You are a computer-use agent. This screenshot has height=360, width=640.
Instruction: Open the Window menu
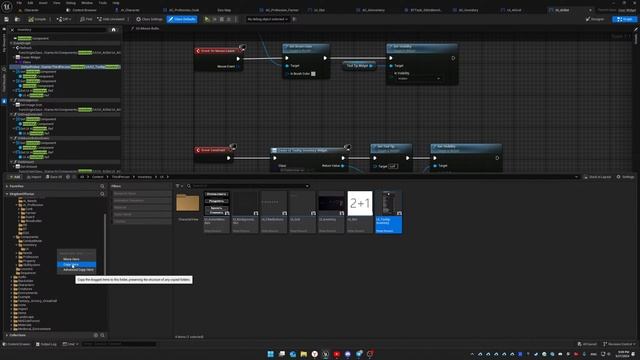[87, 3]
